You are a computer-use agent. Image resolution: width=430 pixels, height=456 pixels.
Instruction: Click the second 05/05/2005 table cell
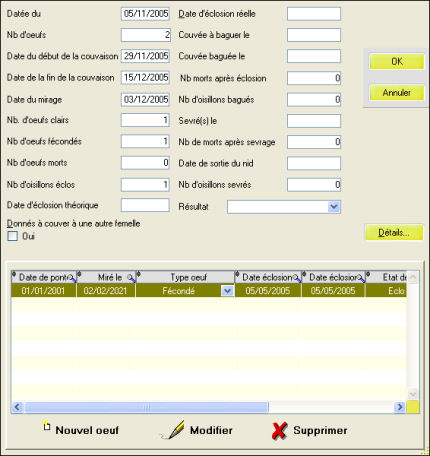tap(333, 291)
